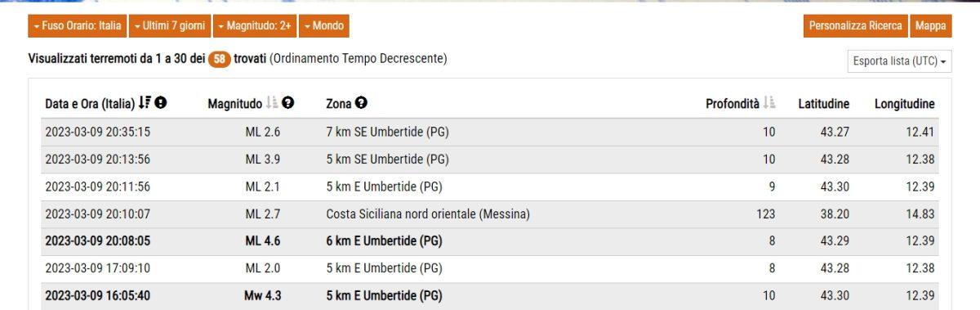This screenshot has width=980, height=310.
Task: Expand Mondo region dropdown
Action: (323, 26)
